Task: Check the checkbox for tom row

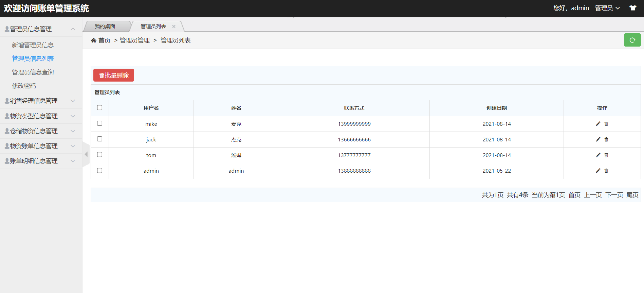Action: click(x=99, y=154)
